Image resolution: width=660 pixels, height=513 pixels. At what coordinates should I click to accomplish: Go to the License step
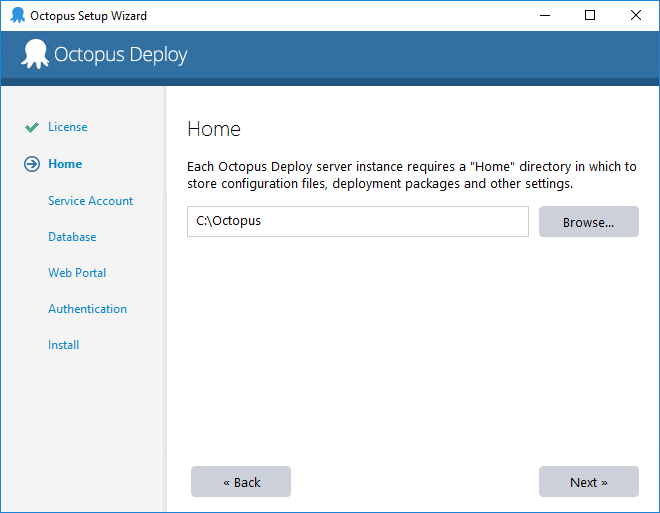[x=68, y=127]
